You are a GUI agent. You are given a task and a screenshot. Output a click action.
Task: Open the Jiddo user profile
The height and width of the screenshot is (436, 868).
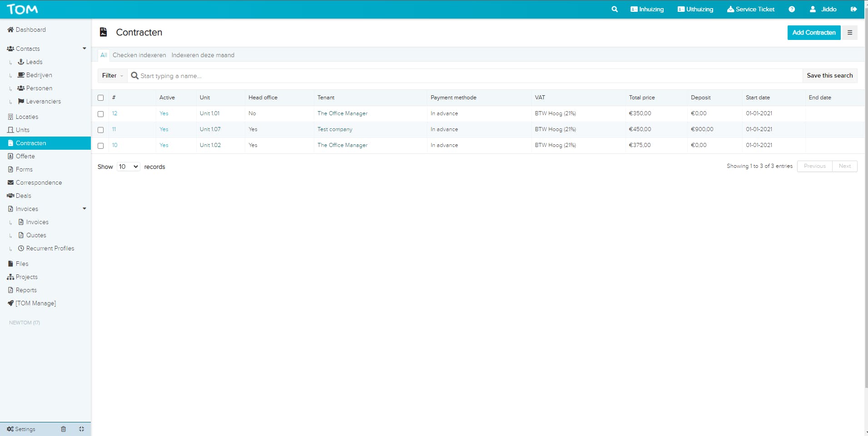click(x=823, y=9)
